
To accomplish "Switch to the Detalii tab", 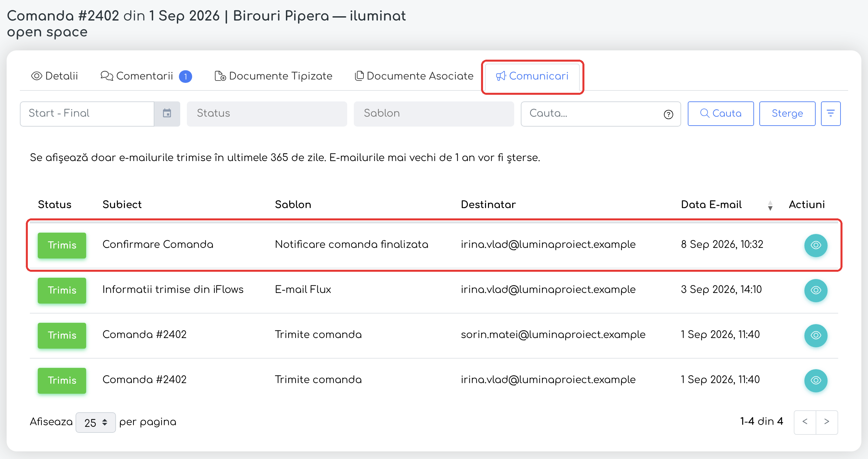I will [55, 76].
